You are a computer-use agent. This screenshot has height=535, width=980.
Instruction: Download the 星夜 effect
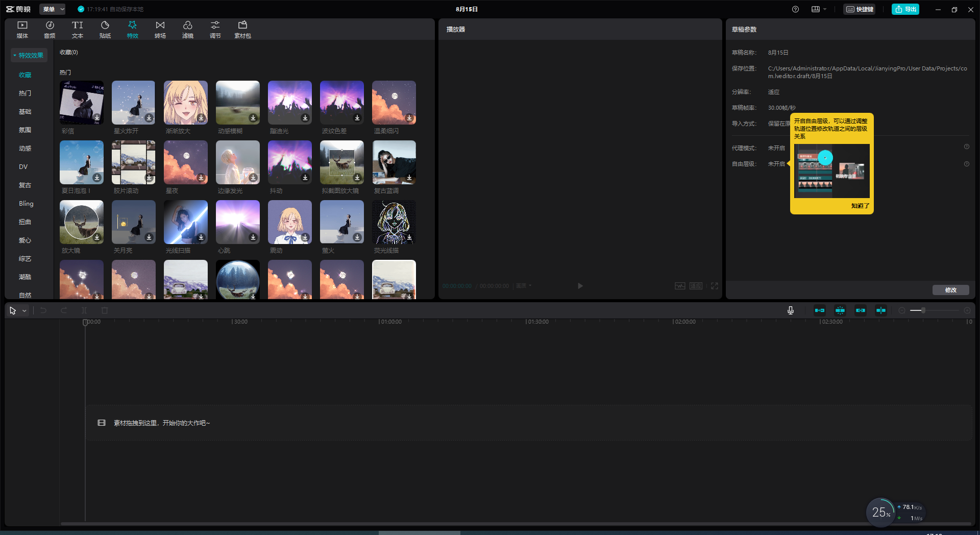click(x=201, y=178)
